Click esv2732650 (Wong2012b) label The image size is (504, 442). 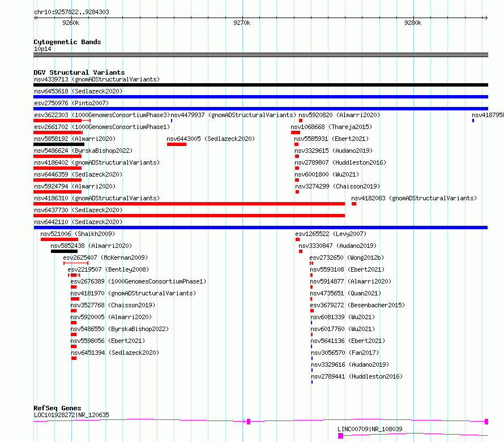[347, 258]
